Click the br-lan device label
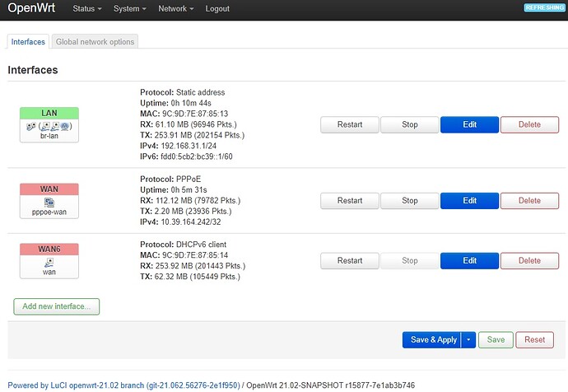568x392 pixels. pos(49,136)
